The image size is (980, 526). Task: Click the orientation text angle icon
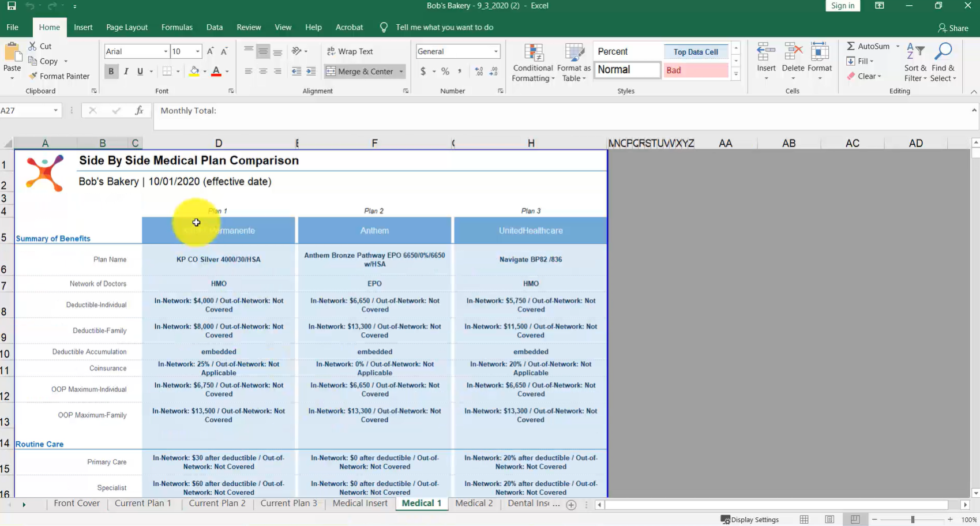(297, 51)
